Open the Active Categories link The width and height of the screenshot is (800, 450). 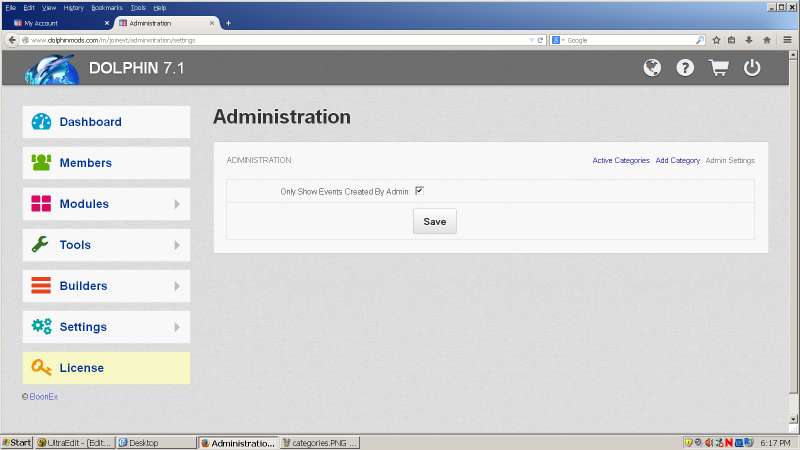click(621, 160)
